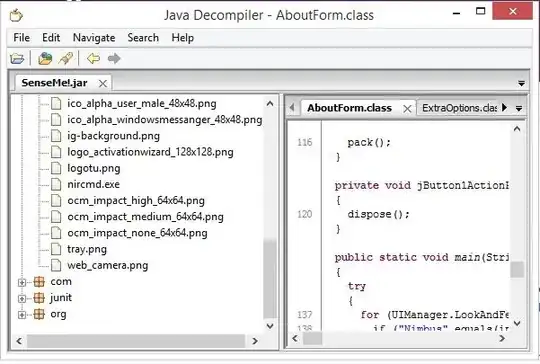Click the file icon beside tray.png

(x=56, y=249)
